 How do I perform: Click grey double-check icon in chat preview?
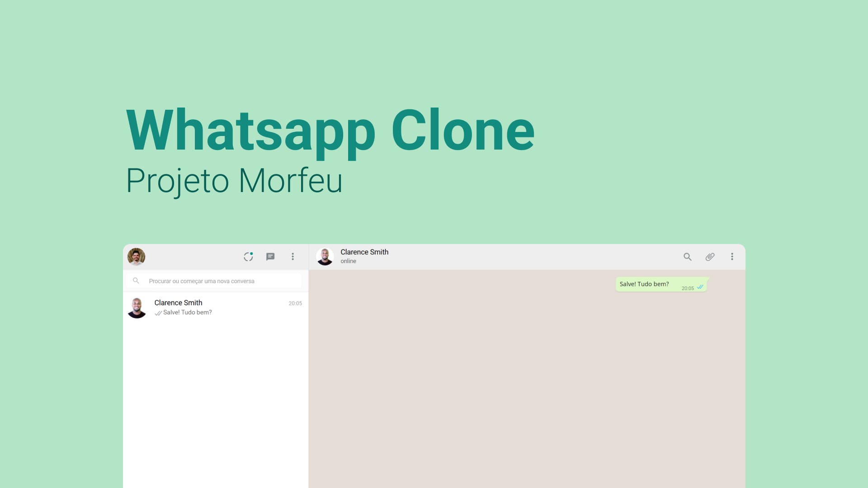[158, 313]
